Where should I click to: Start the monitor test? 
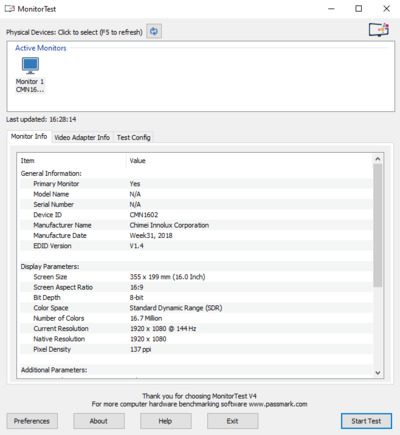point(366,421)
